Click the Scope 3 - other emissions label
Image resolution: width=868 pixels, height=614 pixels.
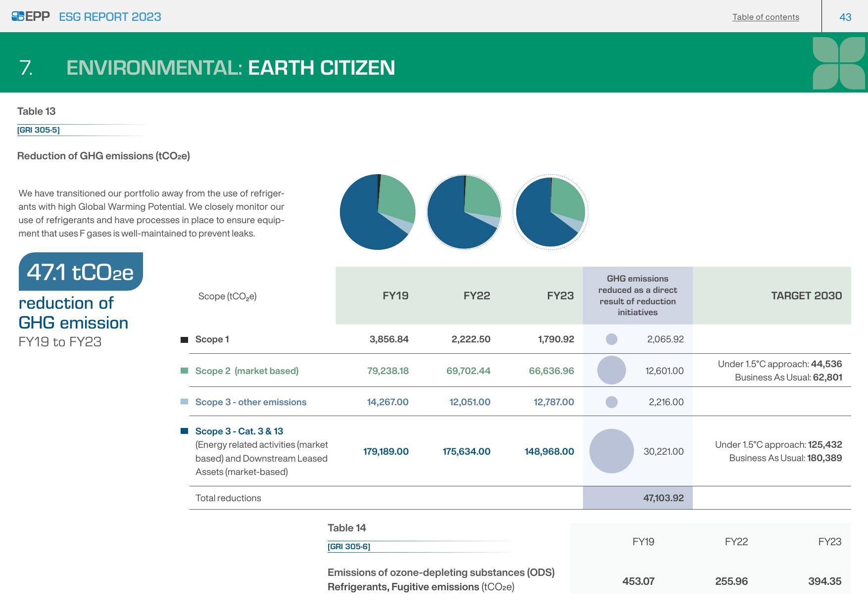[251, 402]
